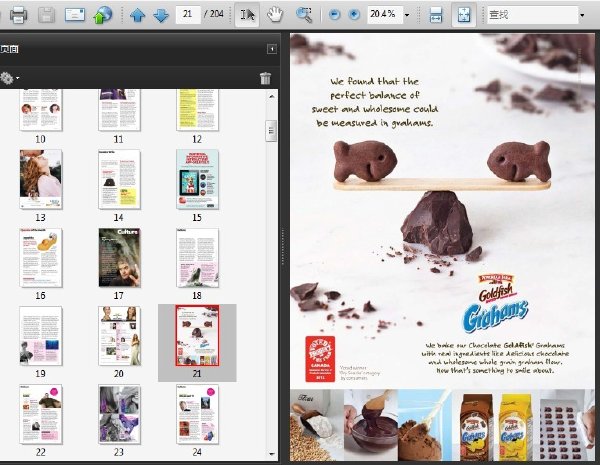The width and height of the screenshot is (600, 465).
Task: Select page 12 thumbnail
Action: (197, 110)
